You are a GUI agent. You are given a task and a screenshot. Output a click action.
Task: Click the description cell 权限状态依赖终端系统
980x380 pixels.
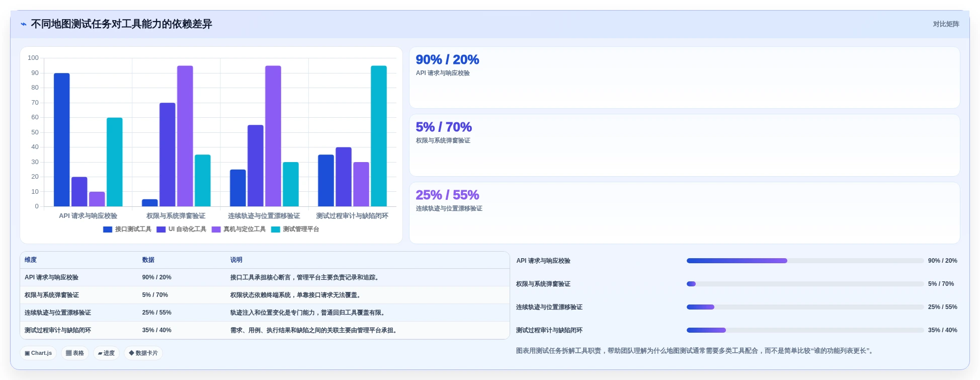pyautogui.click(x=296, y=295)
